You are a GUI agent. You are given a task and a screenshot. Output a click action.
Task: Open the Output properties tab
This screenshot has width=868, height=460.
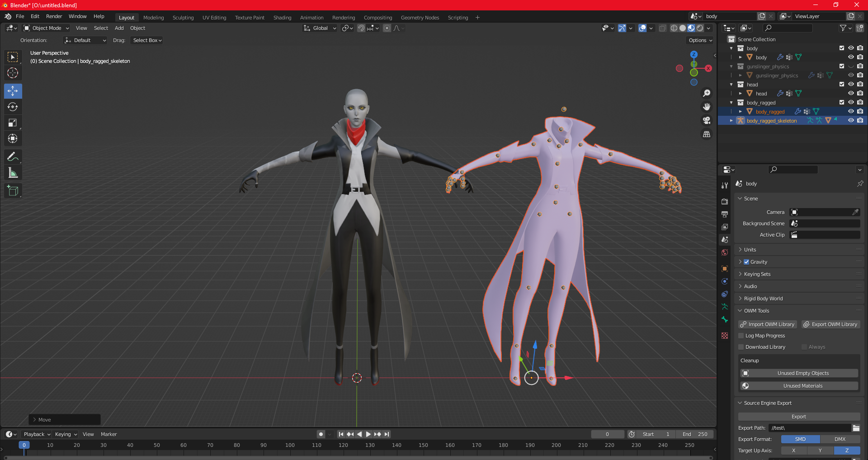725,214
